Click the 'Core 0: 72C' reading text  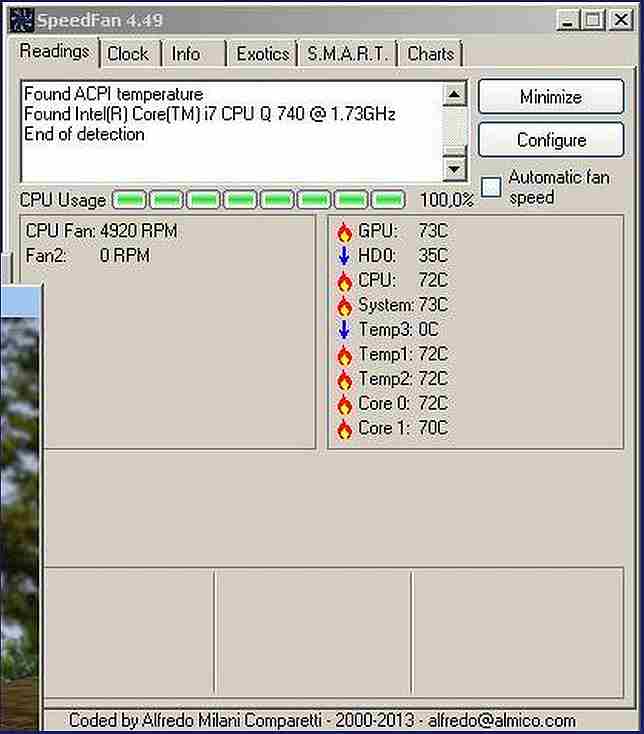(x=403, y=404)
